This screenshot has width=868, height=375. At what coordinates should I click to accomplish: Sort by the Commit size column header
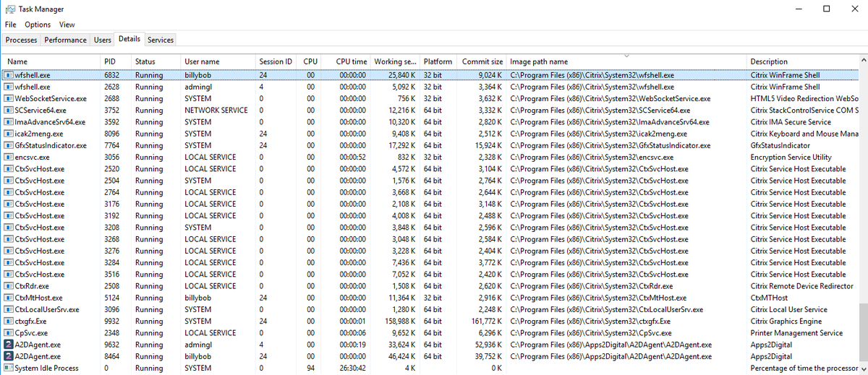click(x=482, y=61)
